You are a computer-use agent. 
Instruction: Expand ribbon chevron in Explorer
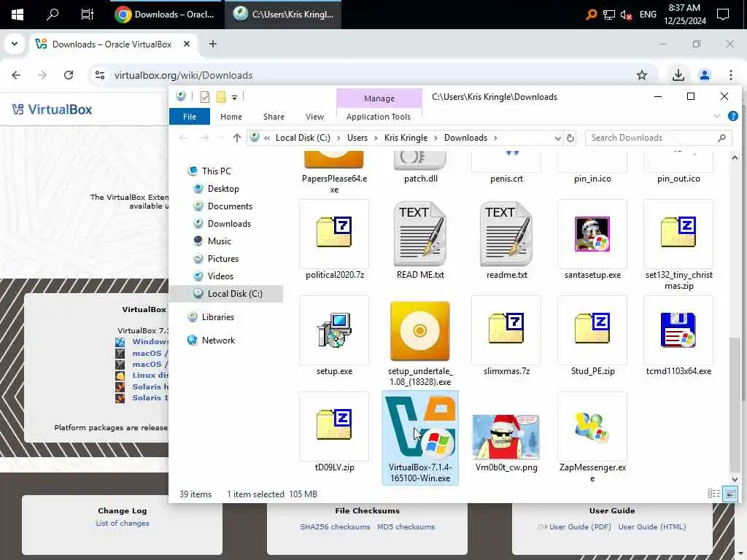[717, 116]
